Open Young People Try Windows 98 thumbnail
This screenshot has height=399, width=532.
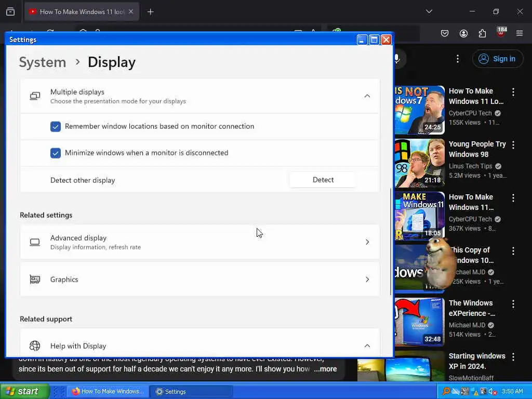click(x=420, y=163)
